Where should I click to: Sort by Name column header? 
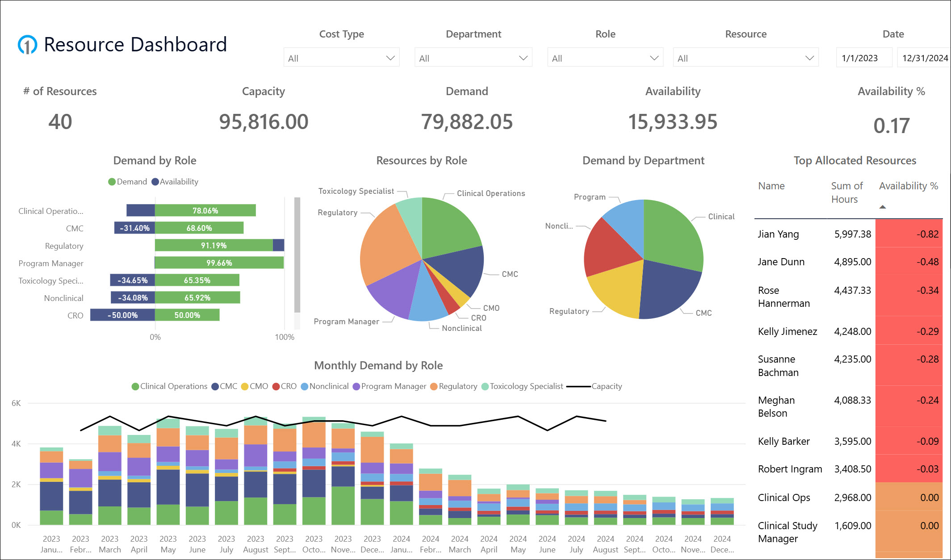coord(771,186)
